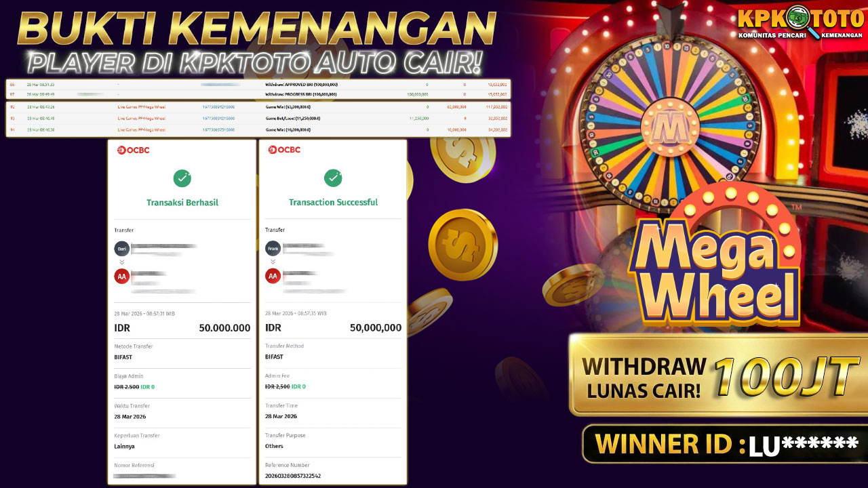Click the KPKTOTO logo

coord(801,23)
